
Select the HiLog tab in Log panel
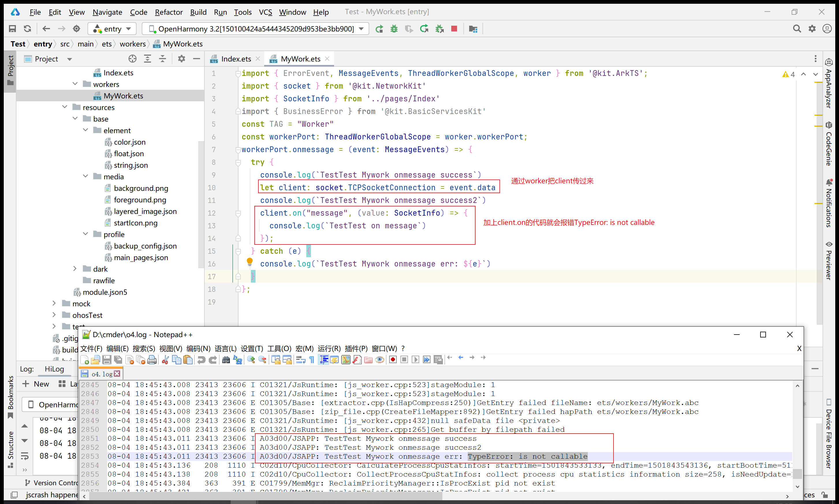54,369
